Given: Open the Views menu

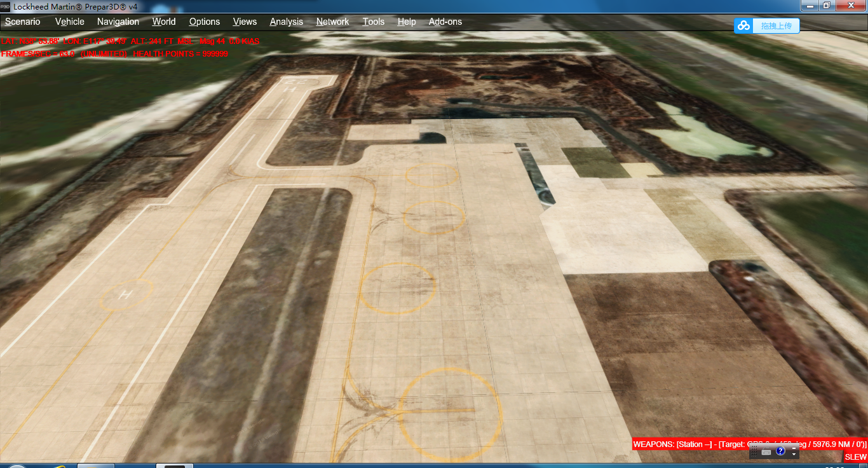Looking at the screenshot, I should coord(245,22).
